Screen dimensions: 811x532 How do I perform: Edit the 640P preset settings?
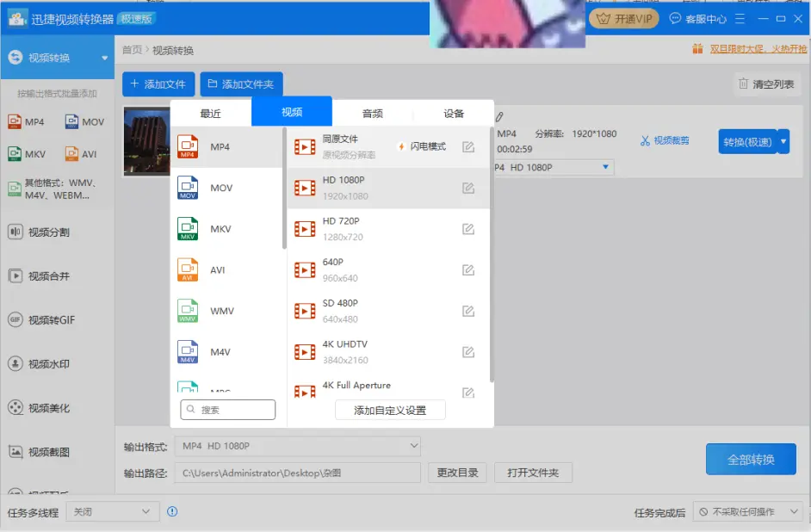pyautogui.click(x=468, y=270)
